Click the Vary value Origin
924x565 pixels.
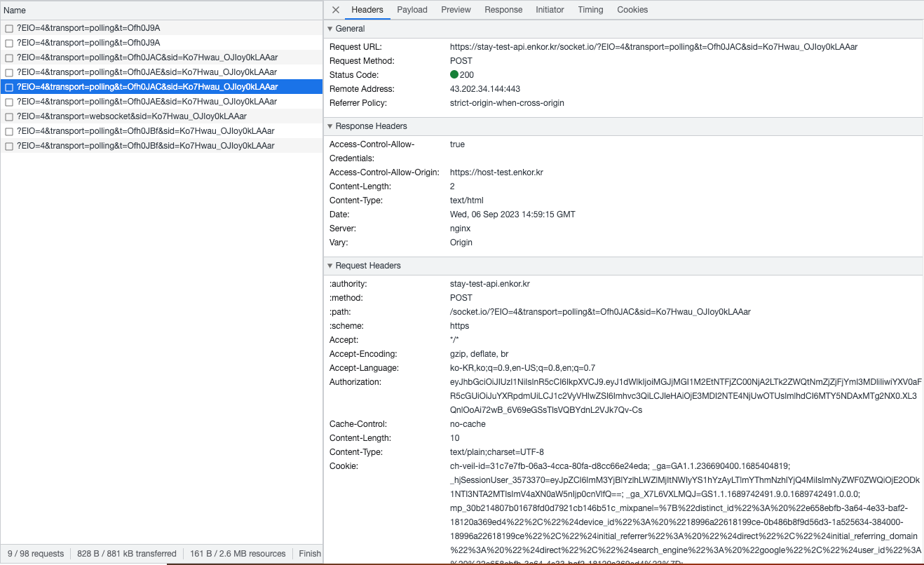461,243
